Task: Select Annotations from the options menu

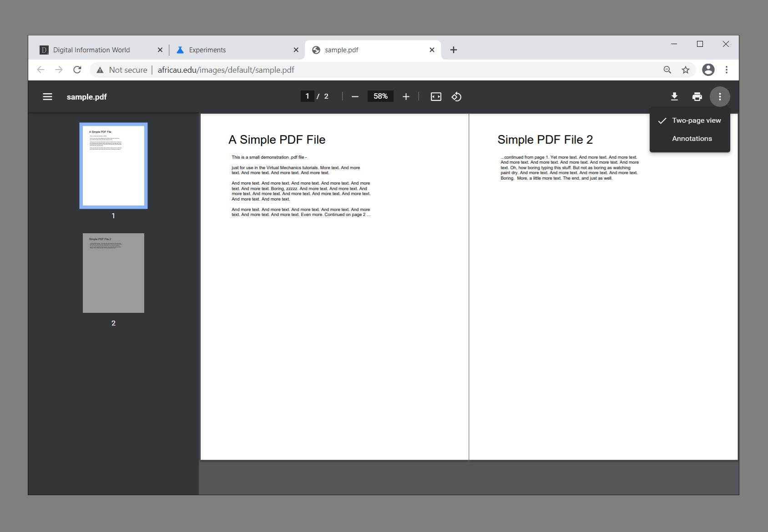Action: pyautogui.click(x=692, y=138)
